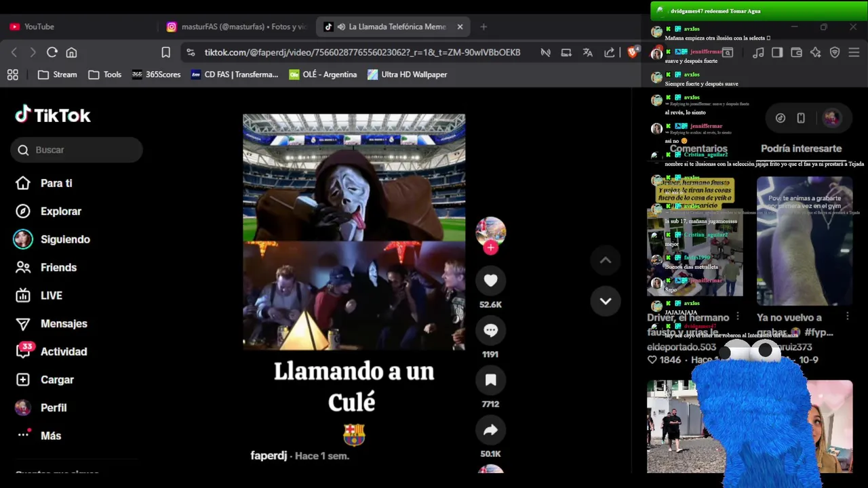Go to next video with down chevron
868x488 pixels.
point(606,301)
